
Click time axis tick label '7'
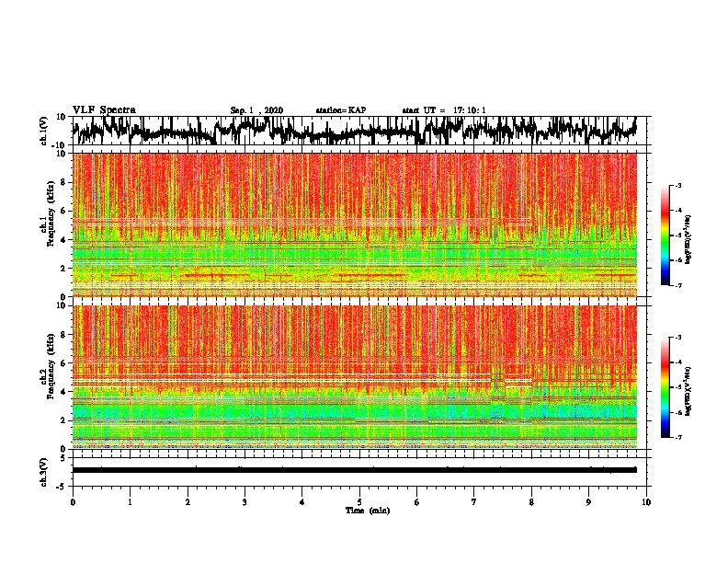pyautogui.click(x=474, y=502)
